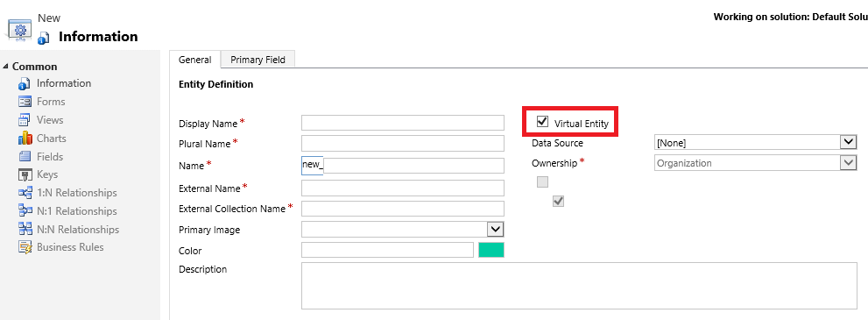Click the External Name input field
868x320 pixels.
point(402,188)
